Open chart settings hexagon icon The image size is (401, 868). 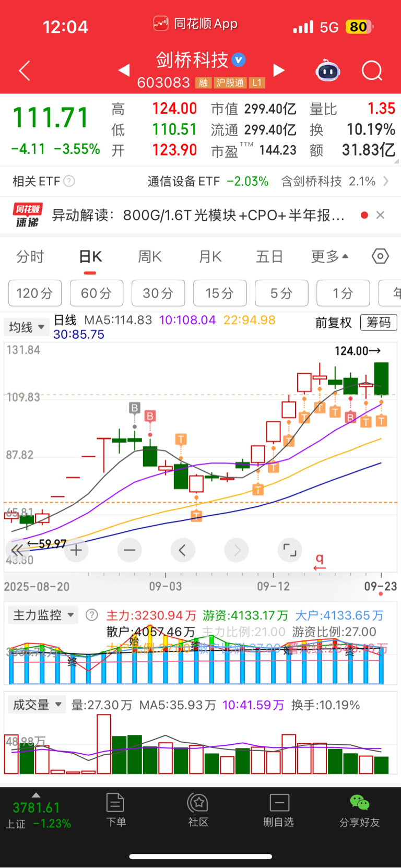coord(380,256)
